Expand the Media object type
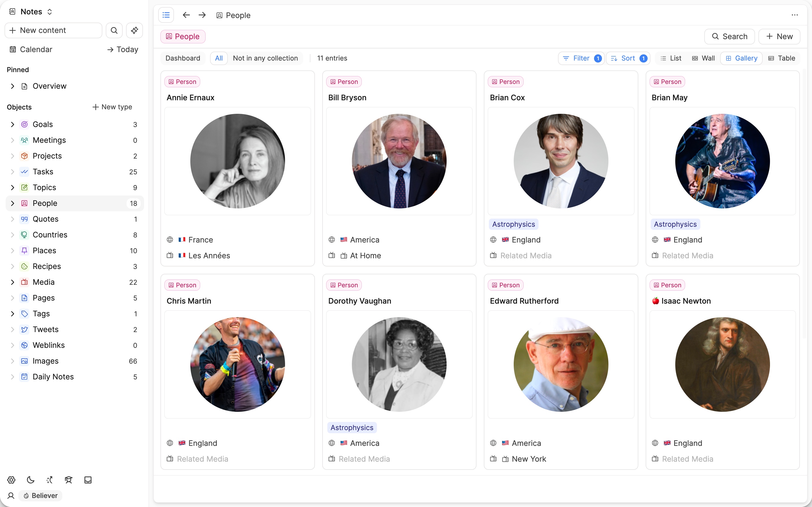812x507 pixels. click(12, 282)
